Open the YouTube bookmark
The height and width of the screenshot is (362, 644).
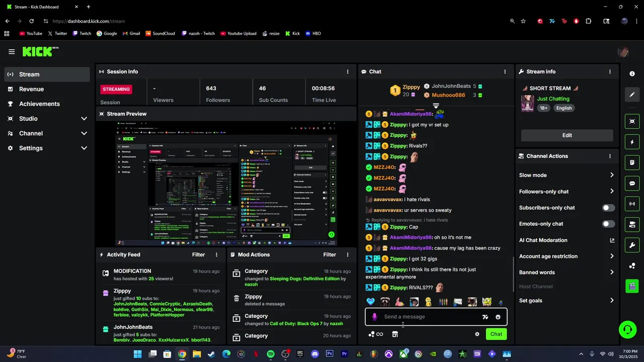pyautogui.click(x=31, y=34)
